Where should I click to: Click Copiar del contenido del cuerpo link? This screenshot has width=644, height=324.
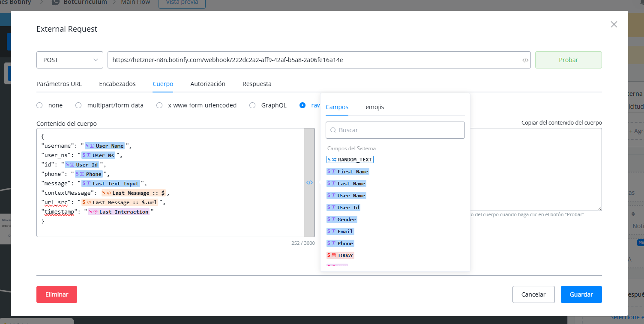click(562, 122)
